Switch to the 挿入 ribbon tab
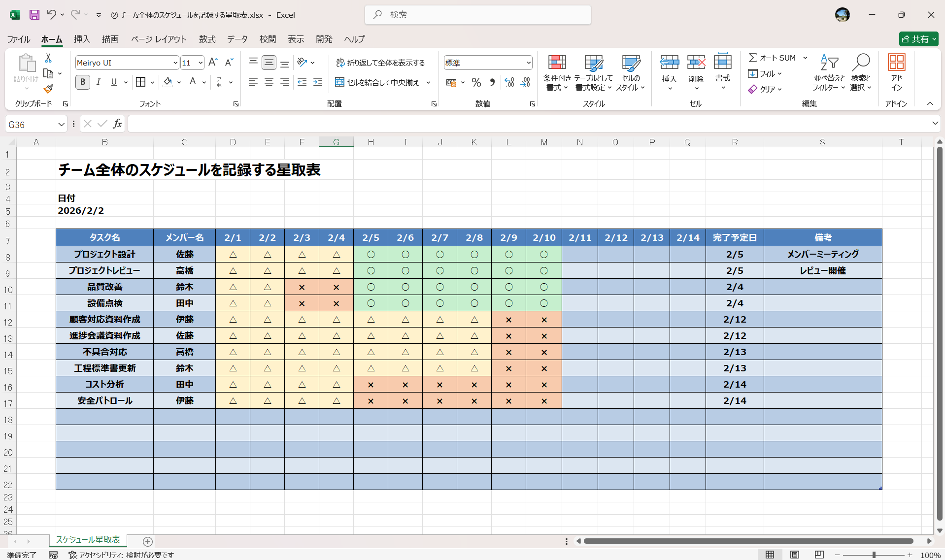This screenshot has height=560, width=945. (x=82, y=39)
